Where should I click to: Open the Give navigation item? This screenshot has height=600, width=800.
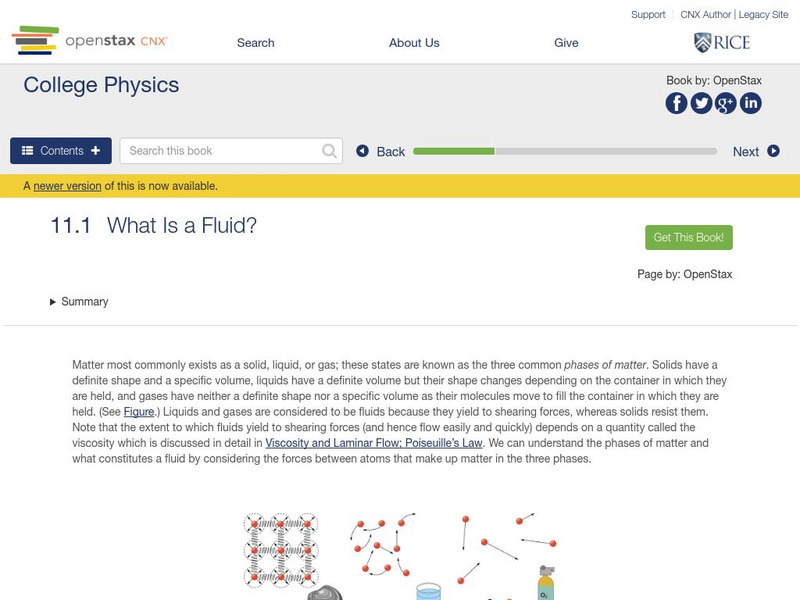click(566, 43)
